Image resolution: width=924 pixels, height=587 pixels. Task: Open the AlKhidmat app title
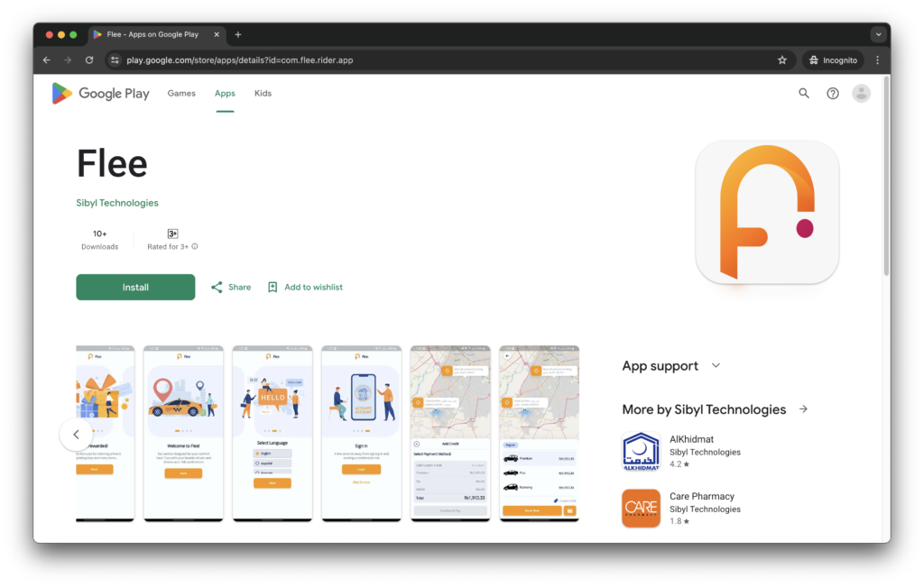point(691,439)
